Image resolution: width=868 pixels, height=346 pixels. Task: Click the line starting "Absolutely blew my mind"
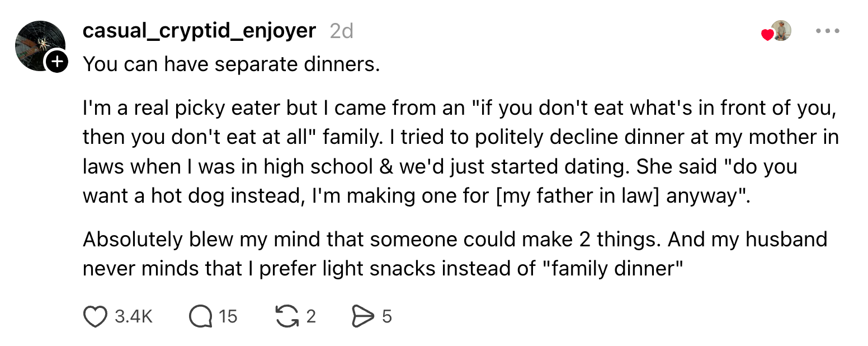tap(455, 240)
